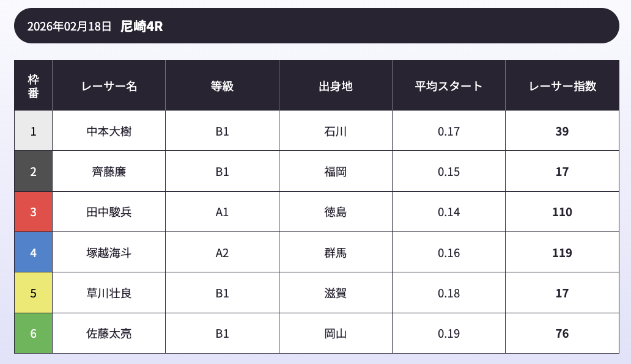Click the 尼崎4R race title bar
The width and height of the screenshot is (631, 364).
point(141,26)
